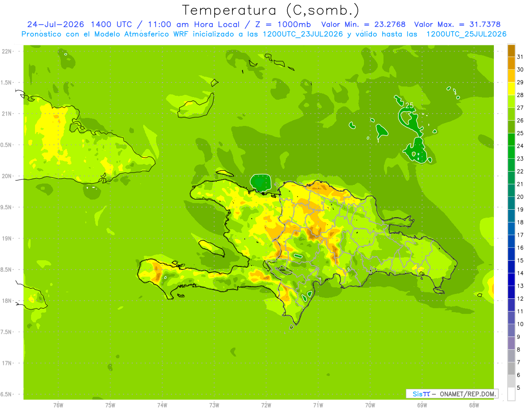Screen dimensions: 532x411
Task: Click the brown colorbar swatch above 31
Action: pos(511,51)
